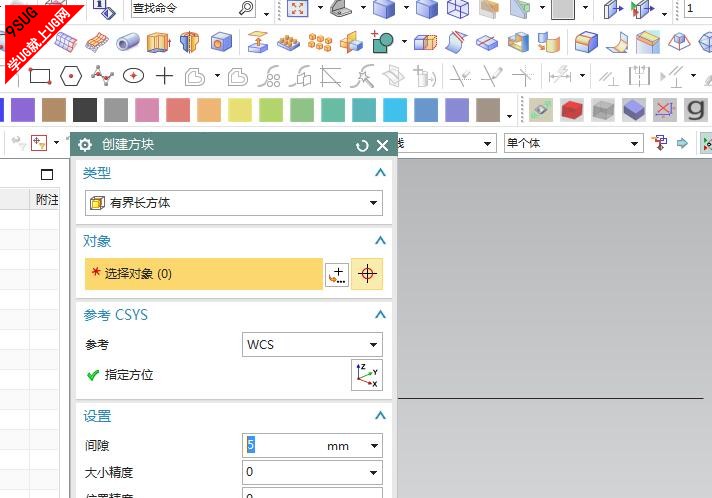Pick the purple color swatch

(x=23, y=110)
